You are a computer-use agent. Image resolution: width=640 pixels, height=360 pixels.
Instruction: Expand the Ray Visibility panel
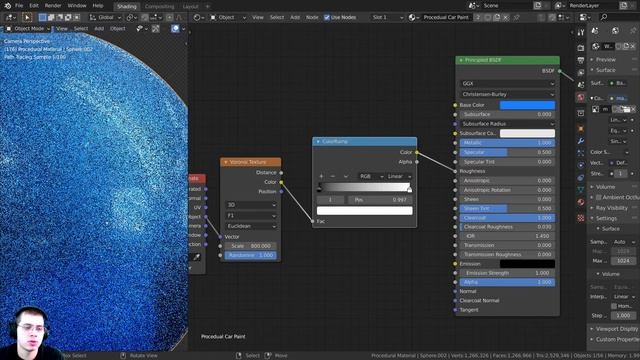[611, 208]
